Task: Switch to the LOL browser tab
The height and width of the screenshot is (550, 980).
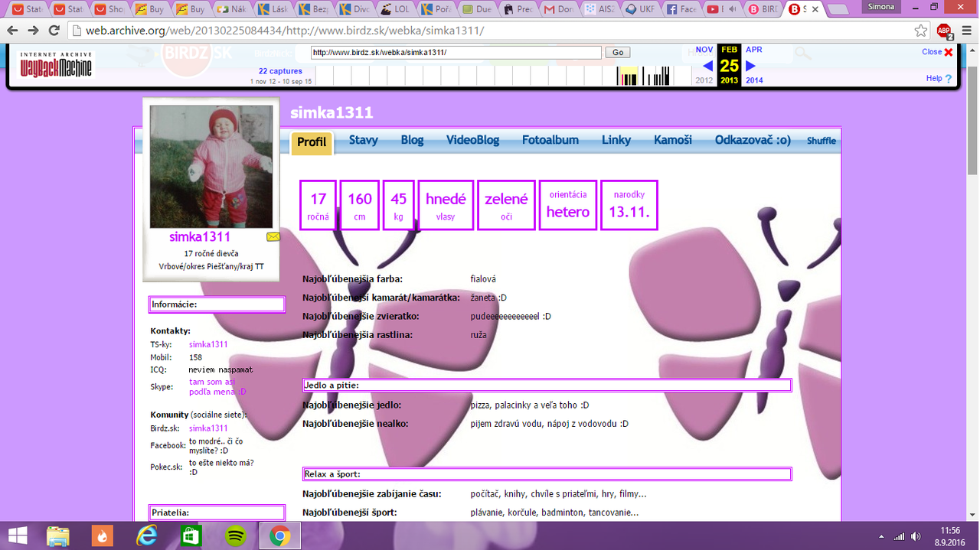Action: tap(397, 9)
